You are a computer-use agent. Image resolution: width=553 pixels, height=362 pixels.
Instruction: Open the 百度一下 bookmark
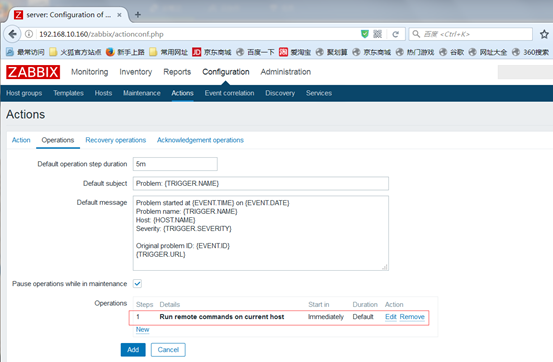pyautogui.click(x=255, y=52)
